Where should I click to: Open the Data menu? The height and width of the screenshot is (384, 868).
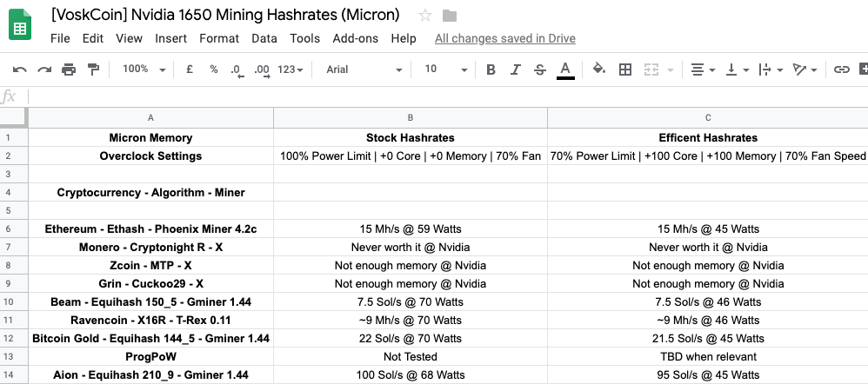pos(264,39)
